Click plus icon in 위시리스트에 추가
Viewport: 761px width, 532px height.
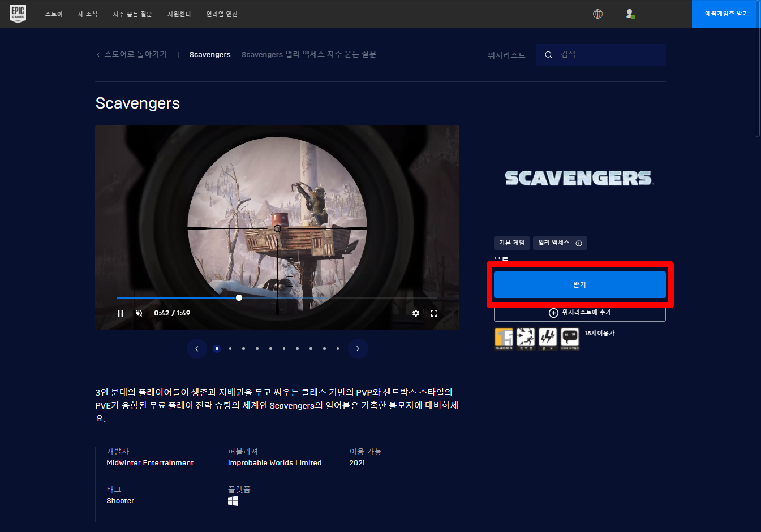pyautogui.click(x=553, y=313)
